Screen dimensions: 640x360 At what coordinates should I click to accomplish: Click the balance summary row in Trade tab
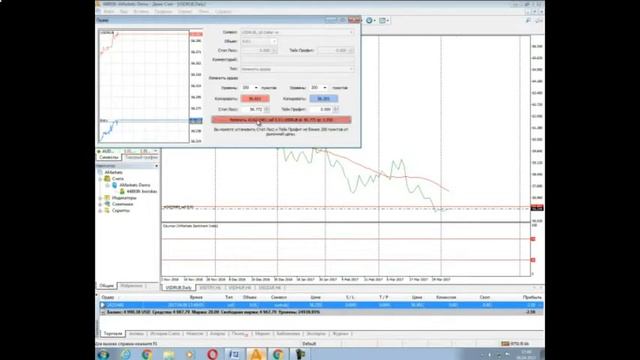pos(321,312)
